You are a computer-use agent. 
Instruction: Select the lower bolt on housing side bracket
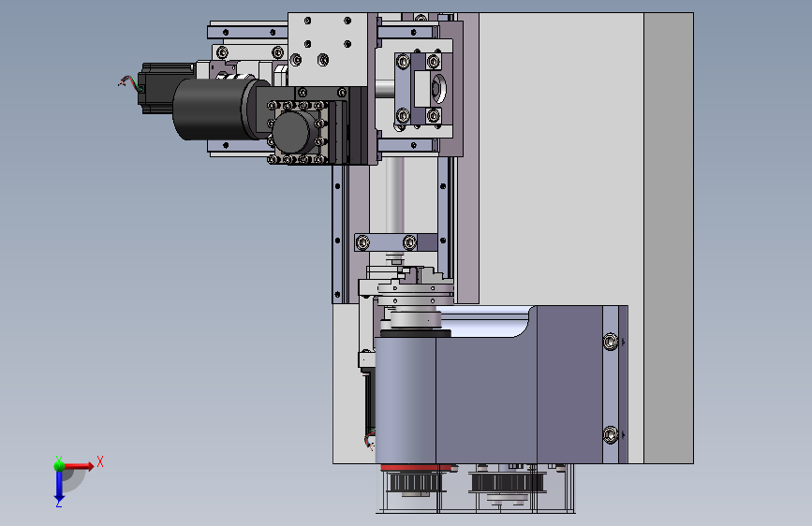611,435
